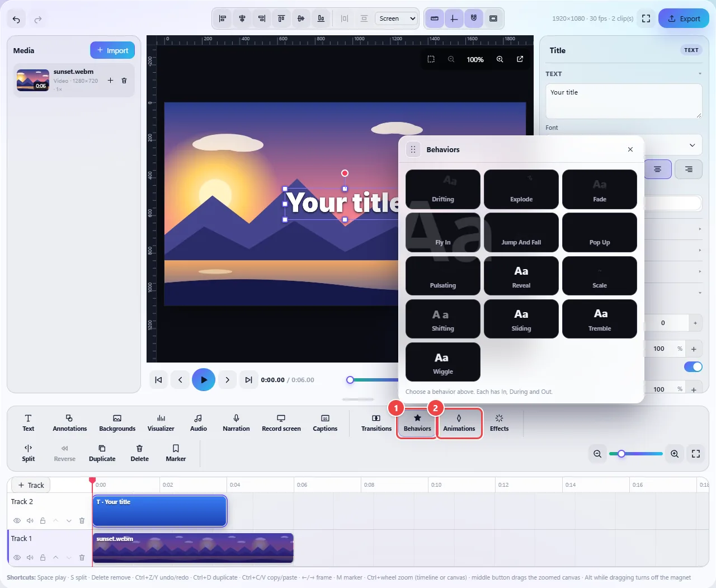The width and height of the screenshot is (716, 588).
Task: Align left edges using toolbar icon
Action: coord(223,18)
